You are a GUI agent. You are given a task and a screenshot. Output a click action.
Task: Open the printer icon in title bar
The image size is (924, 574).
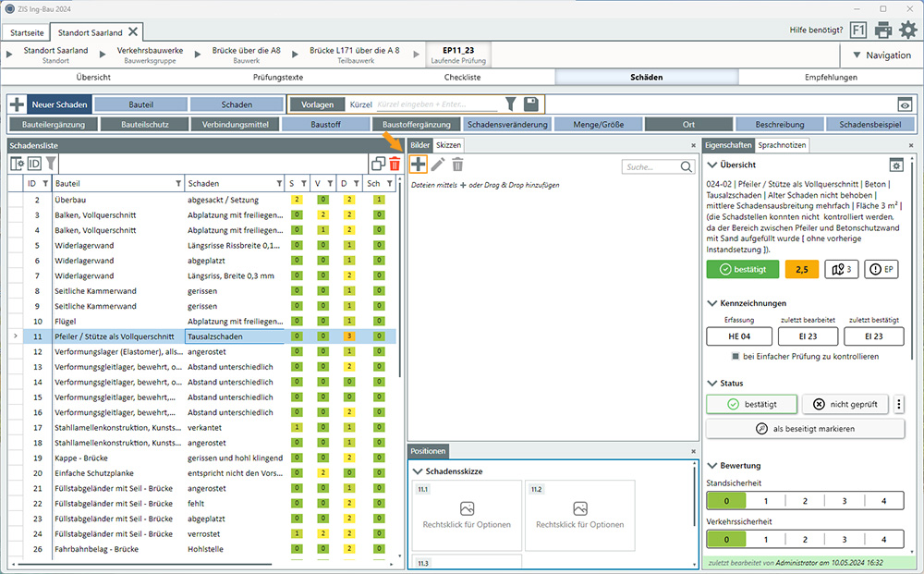(883, 31)
